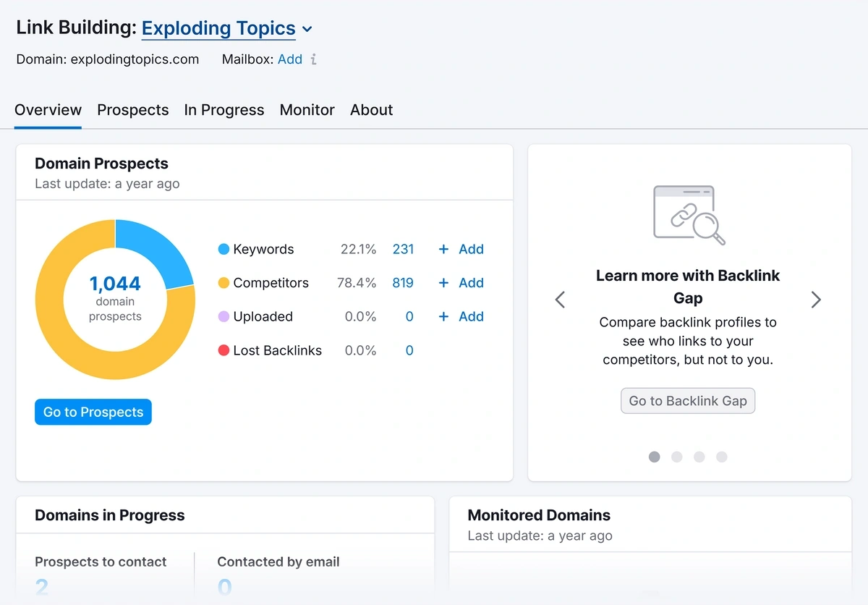Click the 22.1% Keywords percentage
Viewport: 868px width, 605px height.
click(358, 249)
